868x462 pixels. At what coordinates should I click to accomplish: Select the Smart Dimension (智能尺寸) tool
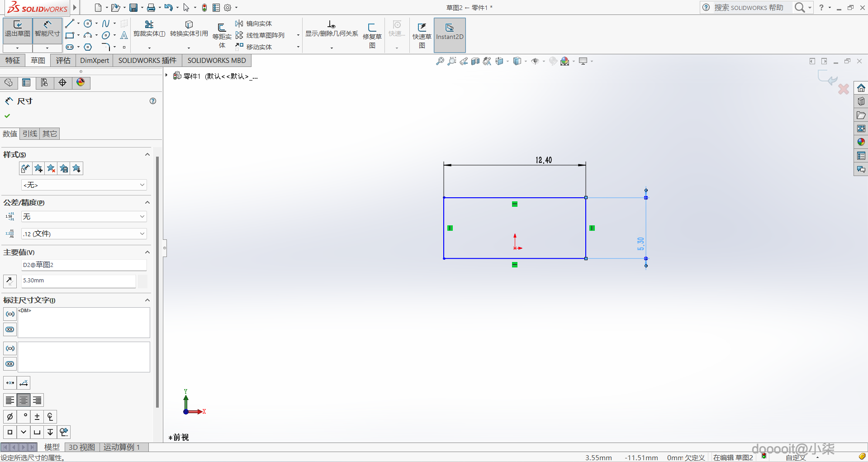pos(47,29)
